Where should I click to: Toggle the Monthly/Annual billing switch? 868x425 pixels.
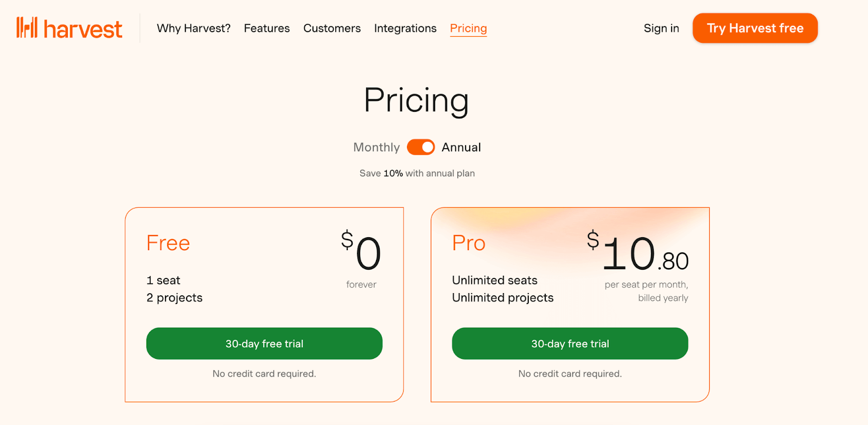point(421,147)
